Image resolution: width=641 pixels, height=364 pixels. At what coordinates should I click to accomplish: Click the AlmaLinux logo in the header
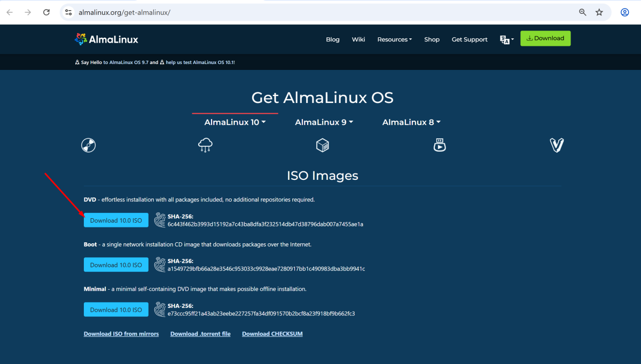(106, 39)
